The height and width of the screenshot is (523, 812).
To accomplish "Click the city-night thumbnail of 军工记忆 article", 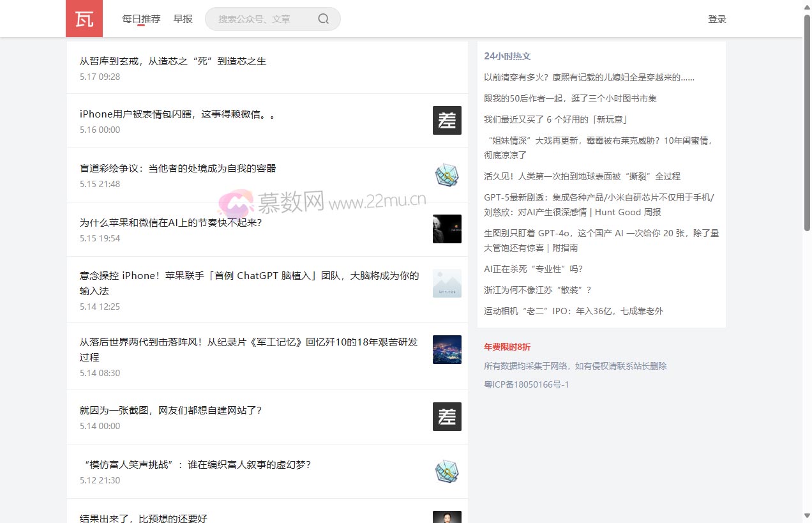I will (447, 349).
